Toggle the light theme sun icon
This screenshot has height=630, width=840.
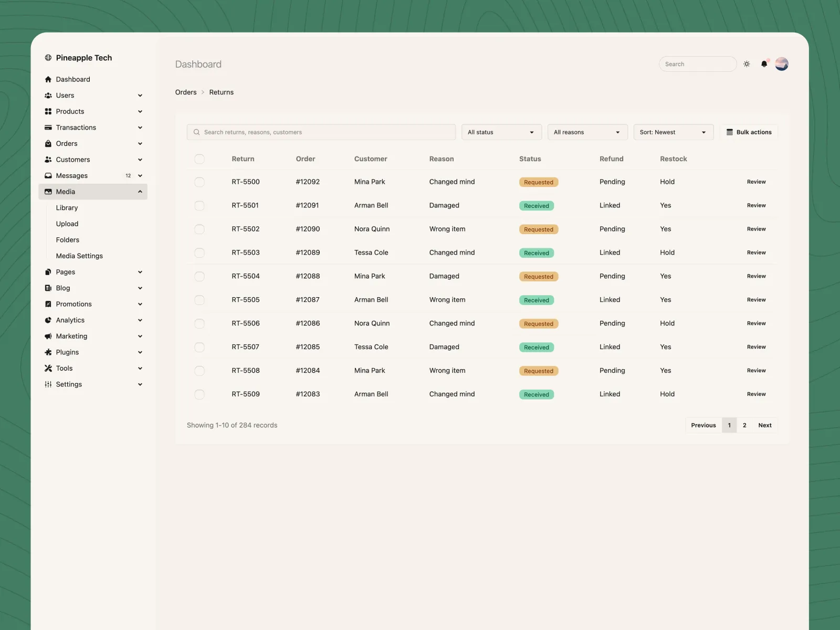click(747, 64)
